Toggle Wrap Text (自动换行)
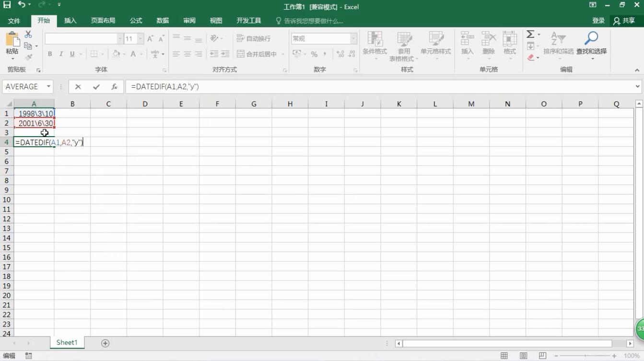The image size is (644, 361). pyautogui.click(x=254, y=38)
